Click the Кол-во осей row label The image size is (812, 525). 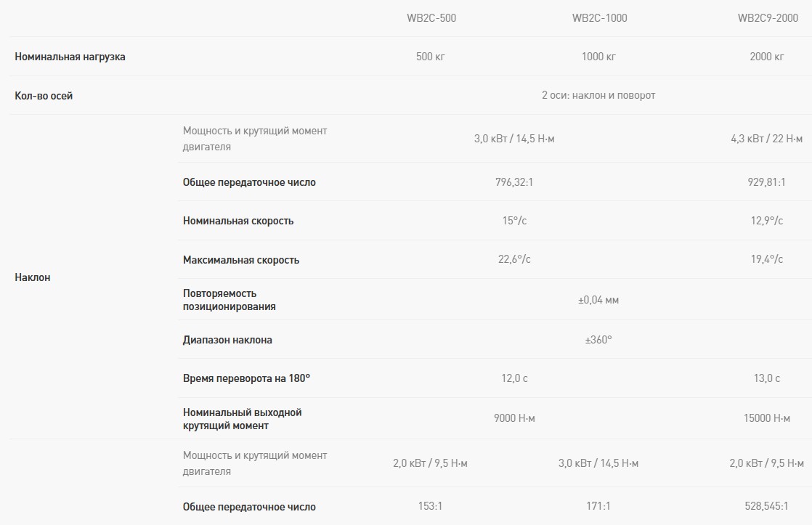click(x=44, y=96)
